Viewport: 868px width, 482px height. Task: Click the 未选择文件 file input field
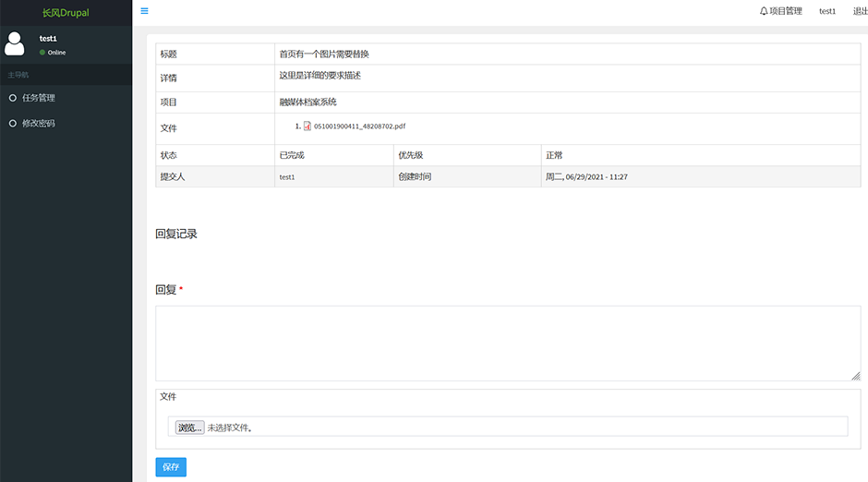[x=508, y=427]
